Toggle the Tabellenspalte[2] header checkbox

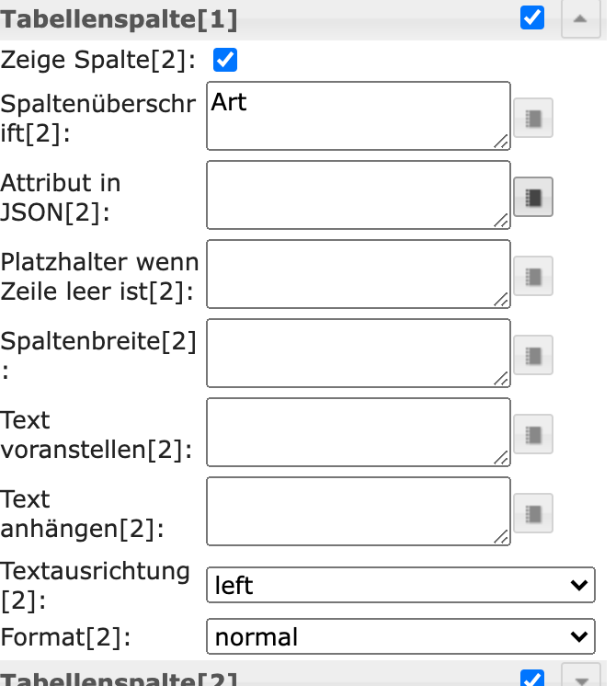[532, 679]
